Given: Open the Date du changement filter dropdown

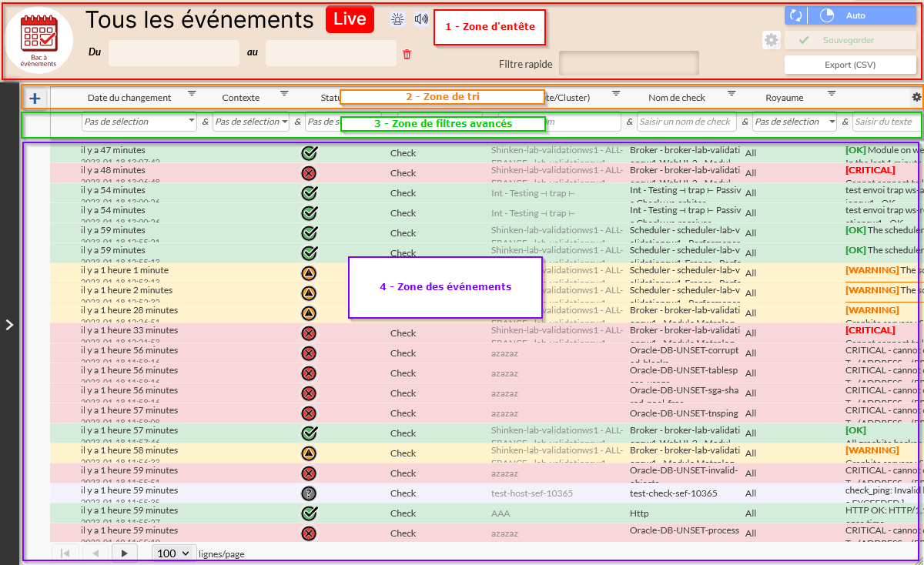Looking at the screenshot, I should click(139, 122).
